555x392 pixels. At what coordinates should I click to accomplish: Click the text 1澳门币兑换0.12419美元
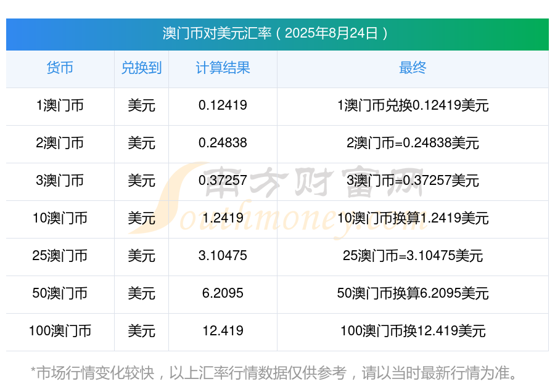(413, 105)
